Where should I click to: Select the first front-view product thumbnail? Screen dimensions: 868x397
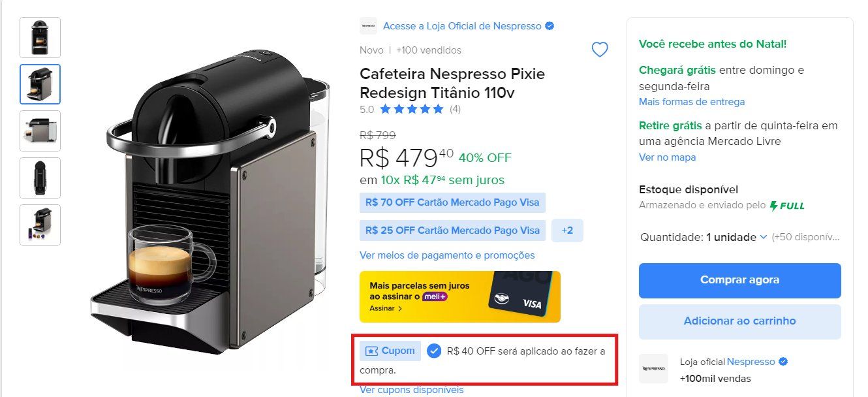(40, 37)
